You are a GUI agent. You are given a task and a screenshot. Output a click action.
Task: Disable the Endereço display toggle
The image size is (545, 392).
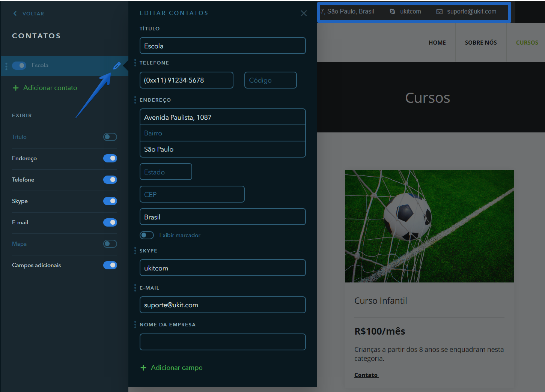(110, 158)
